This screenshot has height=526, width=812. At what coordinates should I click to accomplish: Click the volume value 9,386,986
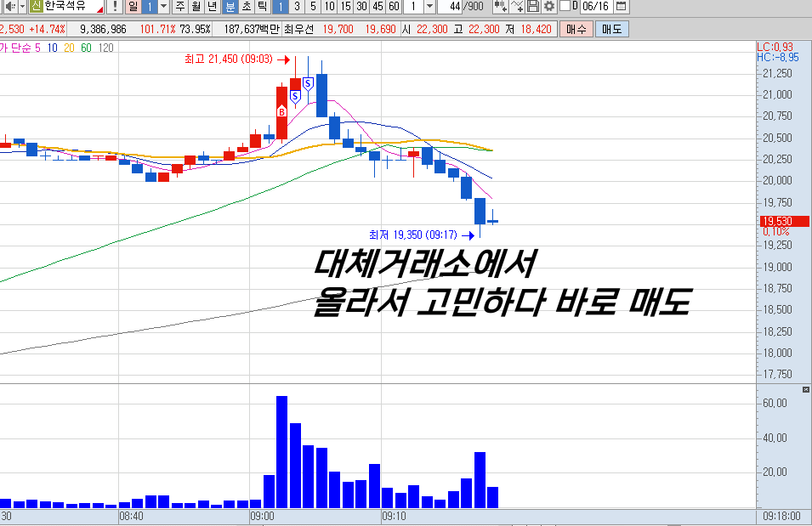point(103,29)
